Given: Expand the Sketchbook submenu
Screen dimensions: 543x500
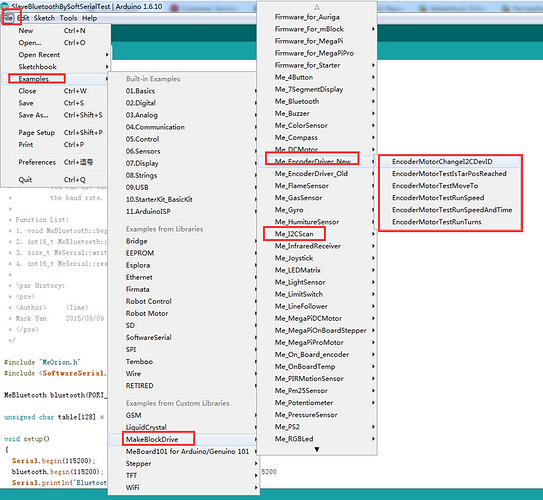Looking at the screenshot, I should pos(56,67).
